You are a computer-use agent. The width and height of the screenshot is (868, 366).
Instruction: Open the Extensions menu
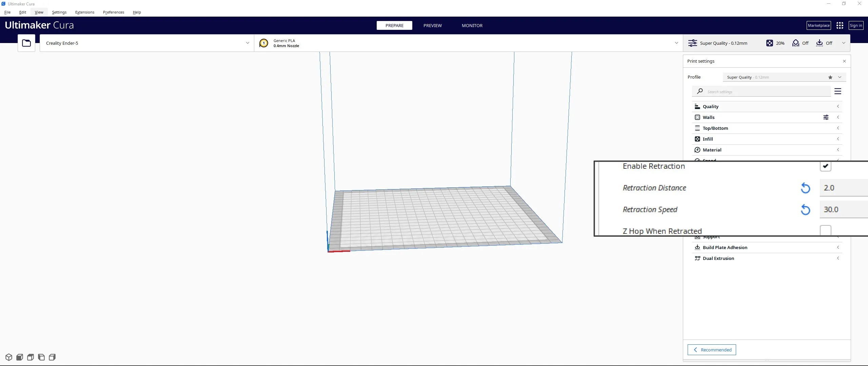[85, 12]
